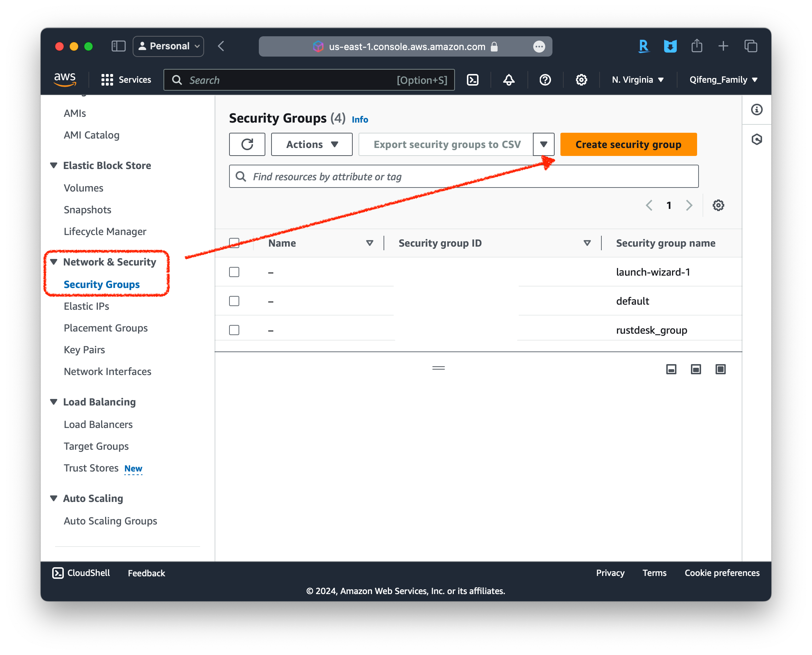Viewport: 812px width, 655px height.
Task: Open Security Groups in sidebar
Action: coord(101,284)
